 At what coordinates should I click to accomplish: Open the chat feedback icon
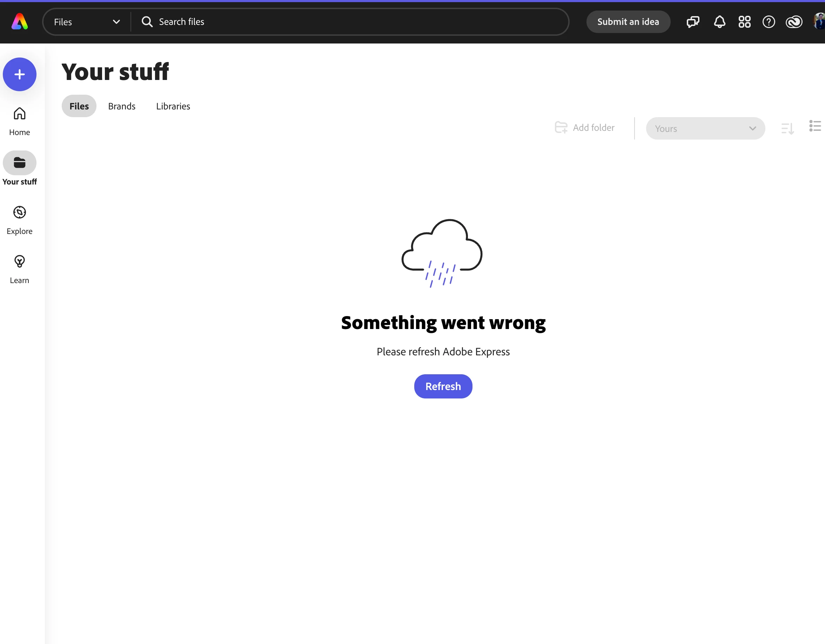(x=693, y=22)
